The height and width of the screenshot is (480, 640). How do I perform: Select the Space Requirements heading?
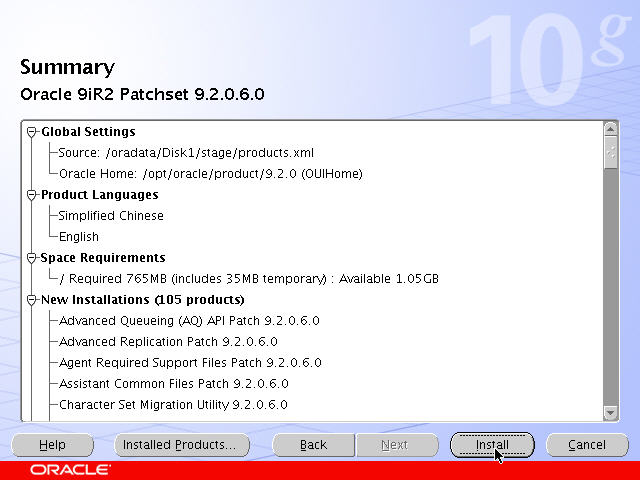pos(103,258)
